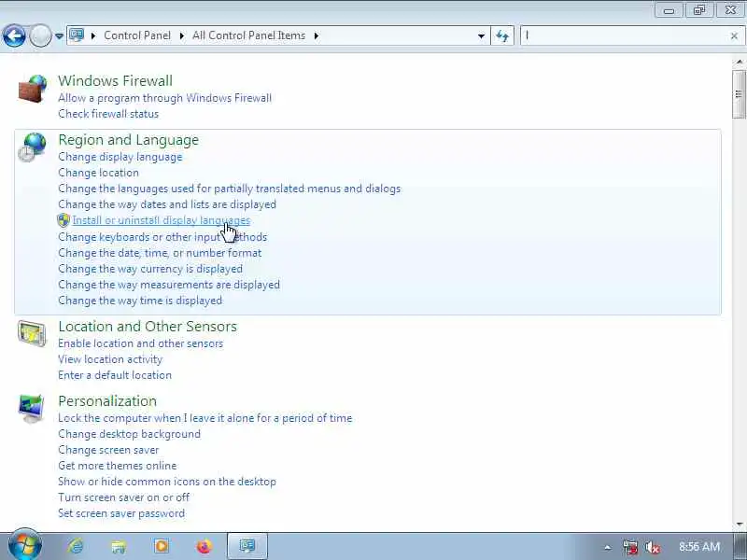Open Change location link
Image resolution: width=747 pixels, height=560 pixels.
click(x=99, y=173)
